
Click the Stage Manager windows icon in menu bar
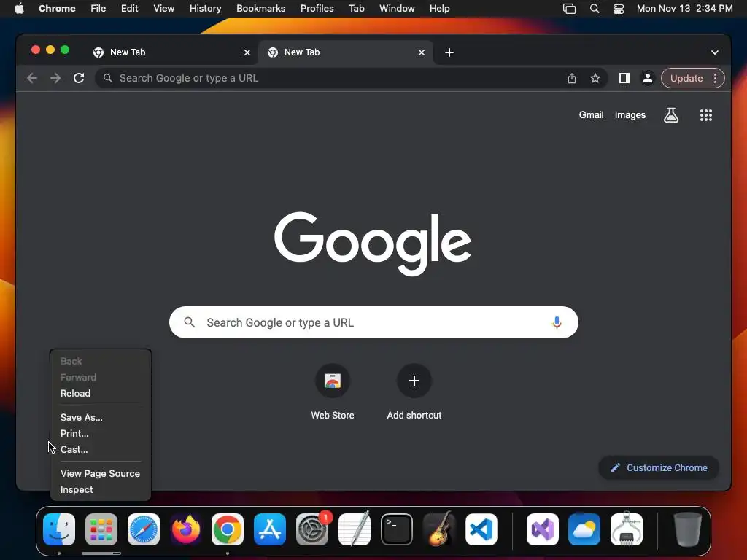(x=569, y=9)
